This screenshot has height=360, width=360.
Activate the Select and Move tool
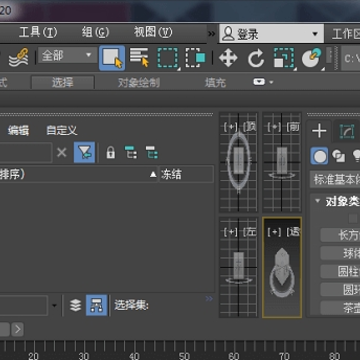click(x=228, y=58)
